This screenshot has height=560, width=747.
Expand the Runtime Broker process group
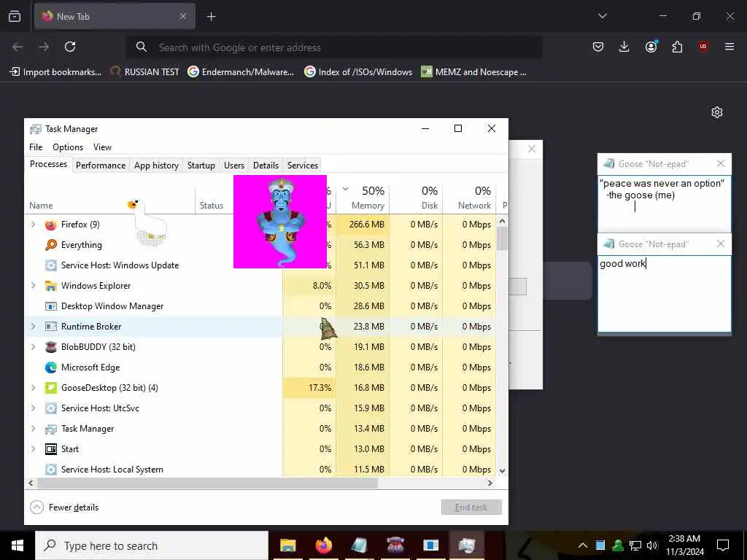tap(34, 327)
